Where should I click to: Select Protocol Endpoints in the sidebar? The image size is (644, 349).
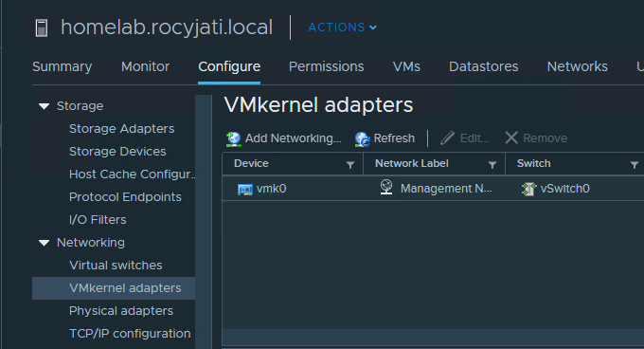(x=125, y=197)
